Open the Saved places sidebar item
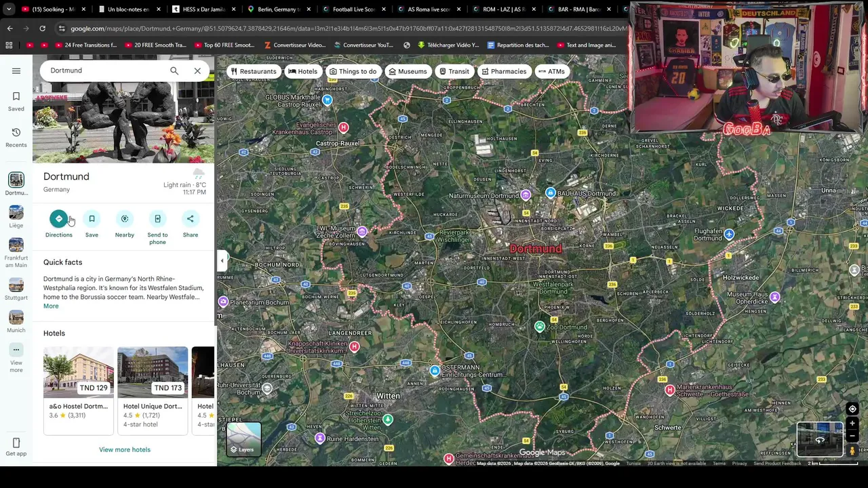Image resolution: width=868 pixels, height=488 pixels. 16,101
